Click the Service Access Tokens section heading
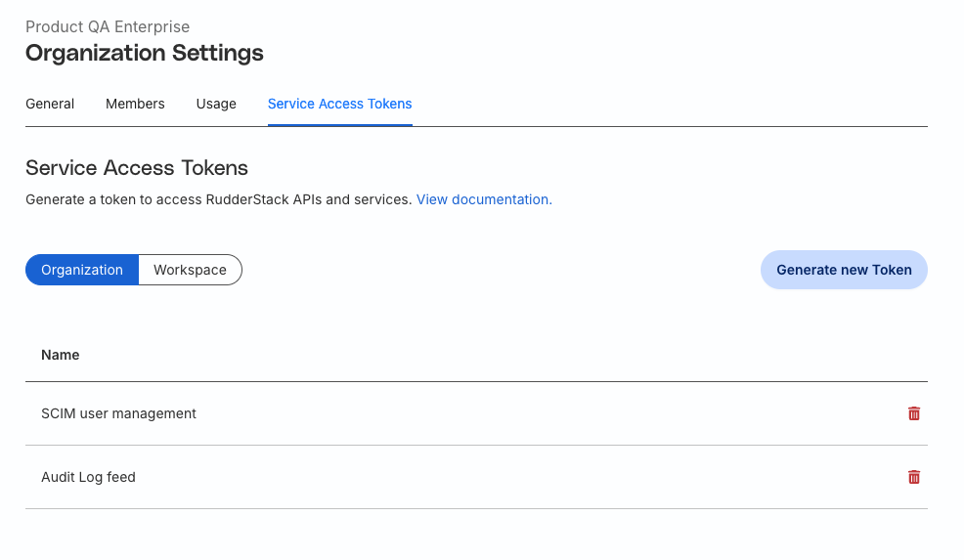 (x=137, y=168)
